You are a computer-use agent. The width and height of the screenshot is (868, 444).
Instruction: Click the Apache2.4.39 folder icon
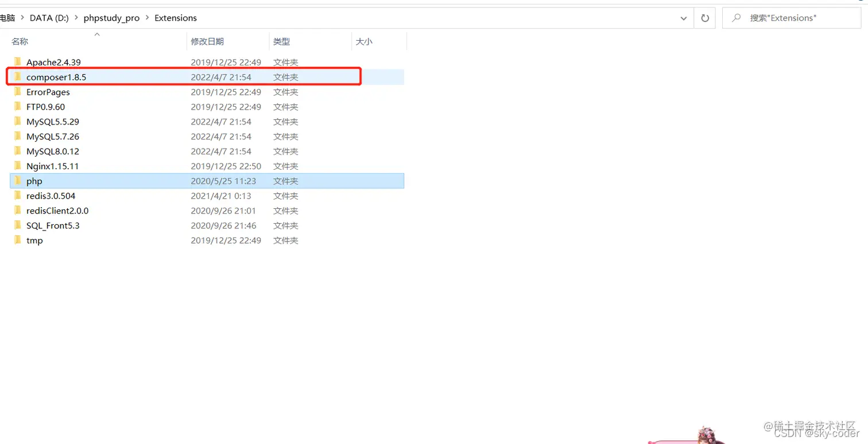click(x=17, y=62)
